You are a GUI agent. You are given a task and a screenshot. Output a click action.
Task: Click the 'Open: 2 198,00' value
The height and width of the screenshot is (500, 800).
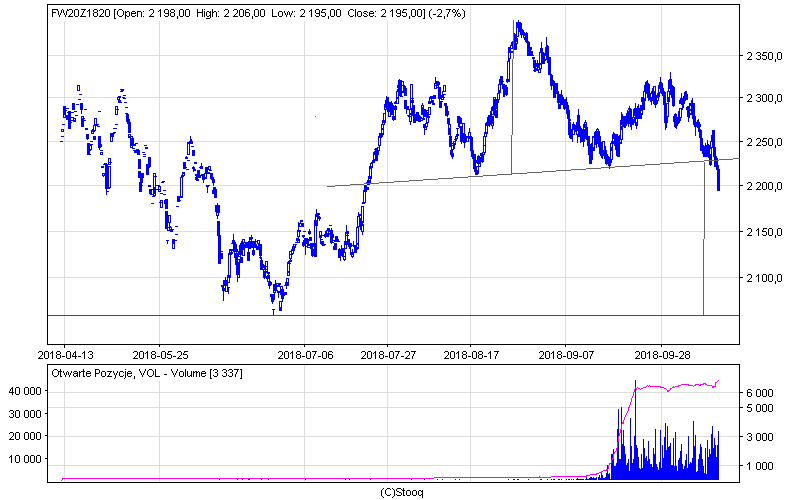(154, 14)
